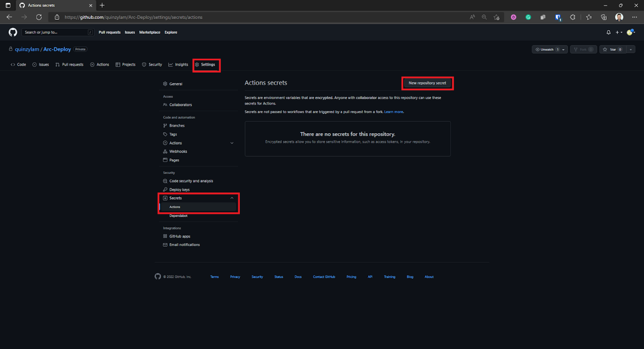Click the GitHub Octocat logo in header
Viewport: 644px width, 349px height.
(13, 32)
